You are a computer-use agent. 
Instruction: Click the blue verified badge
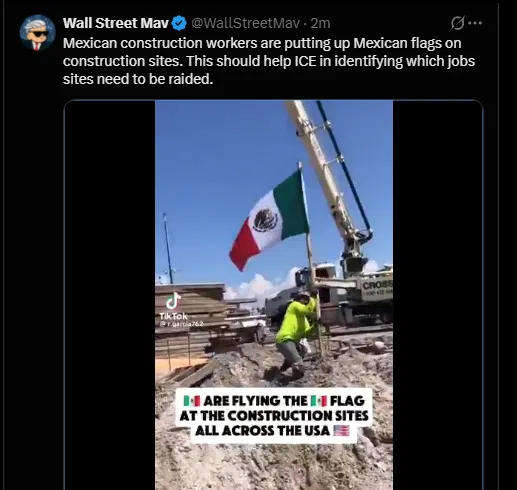pyautogui.click(x=179, y=23)
